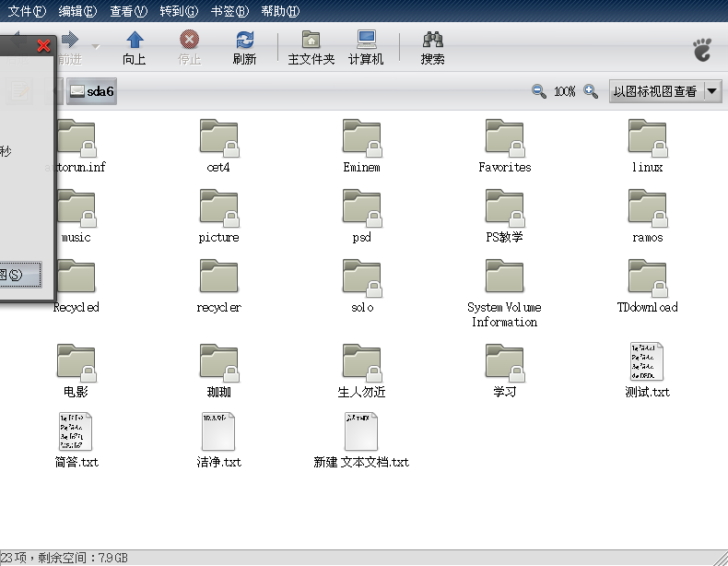Click the autorun.inf folder icon
This screenshot has height=566, width=728.
(x=76, y=137)
